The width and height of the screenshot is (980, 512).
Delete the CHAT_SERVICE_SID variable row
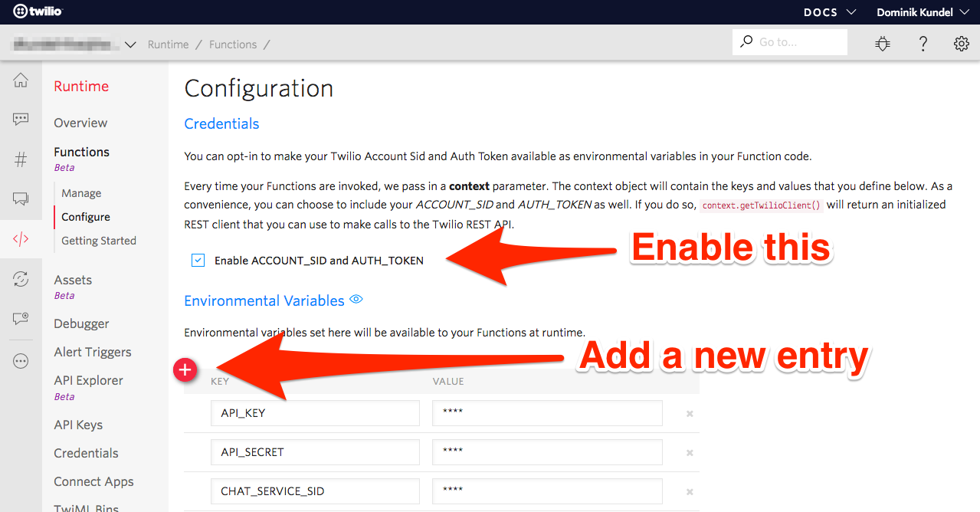690,491
